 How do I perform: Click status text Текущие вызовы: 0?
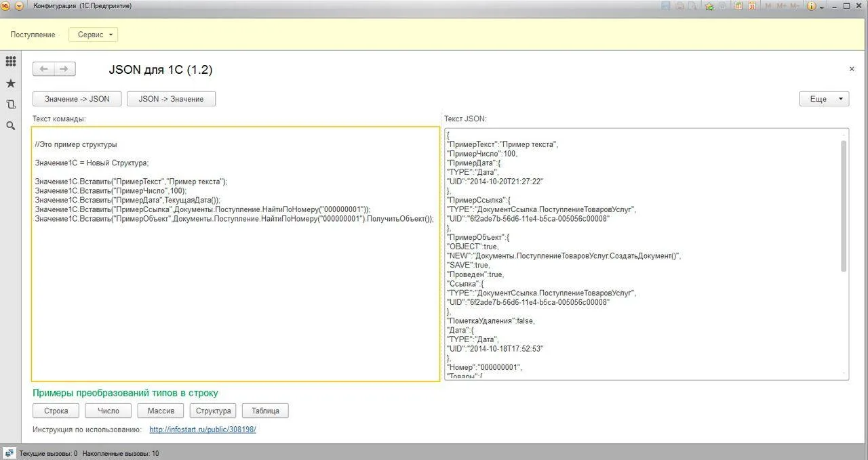coord(48,454)
